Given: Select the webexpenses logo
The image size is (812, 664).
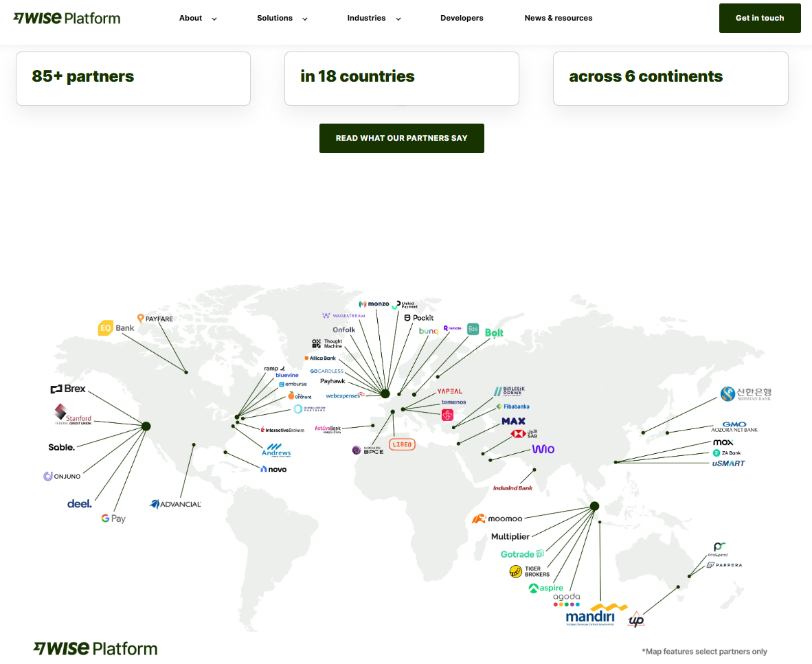Looking at the screenshot, I should 346,396.
